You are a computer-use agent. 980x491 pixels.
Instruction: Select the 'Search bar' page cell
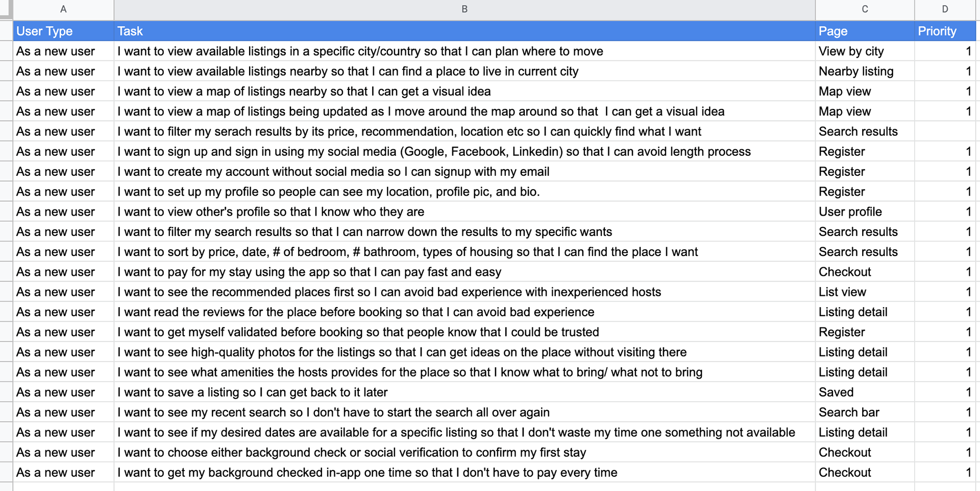click(865, 412)
